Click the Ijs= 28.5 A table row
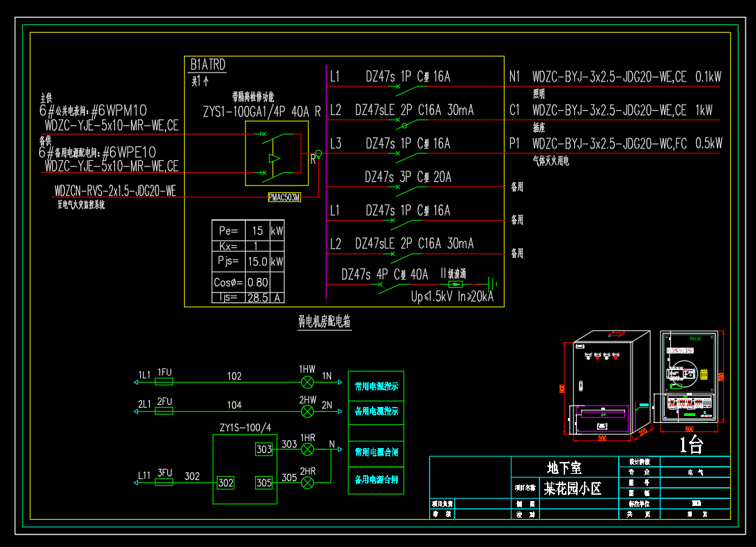The height and width of the screenshot is (547, 756). pyautogui.click(x=248, y=298)
